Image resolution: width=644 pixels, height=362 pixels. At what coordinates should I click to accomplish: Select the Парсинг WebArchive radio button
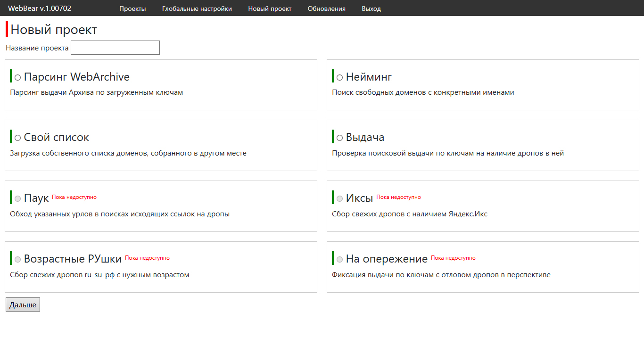click(18, 77)
